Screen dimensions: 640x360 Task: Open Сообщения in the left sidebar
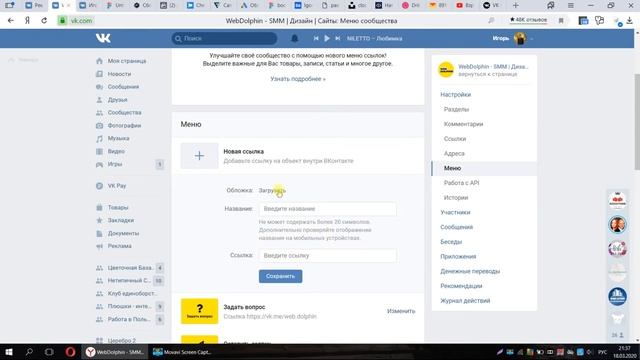pyautogui.click(x=123, y=87)
